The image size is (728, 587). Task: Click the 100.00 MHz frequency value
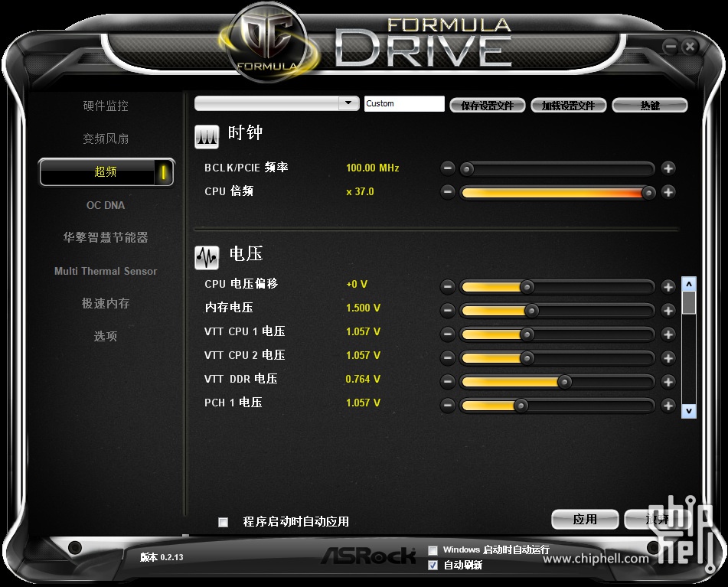[x=372, y=168]
